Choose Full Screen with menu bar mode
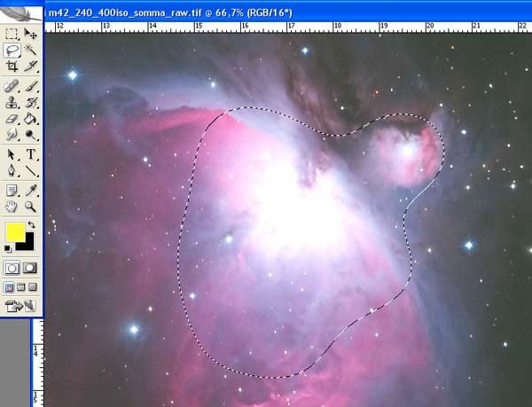532x407 pixels. (x=20, y=287)
